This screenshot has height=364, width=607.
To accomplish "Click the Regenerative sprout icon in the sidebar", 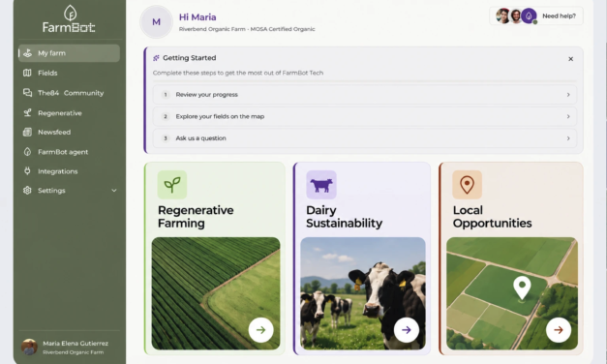I will (x=27, y=112).
